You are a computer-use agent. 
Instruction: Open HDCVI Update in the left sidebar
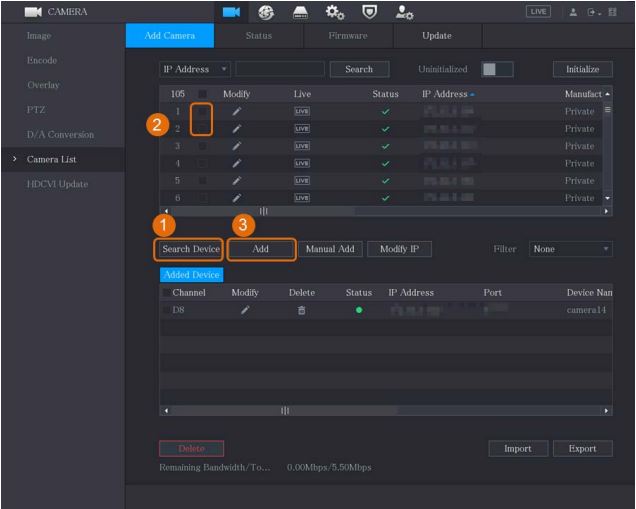[x=57, y=184]
